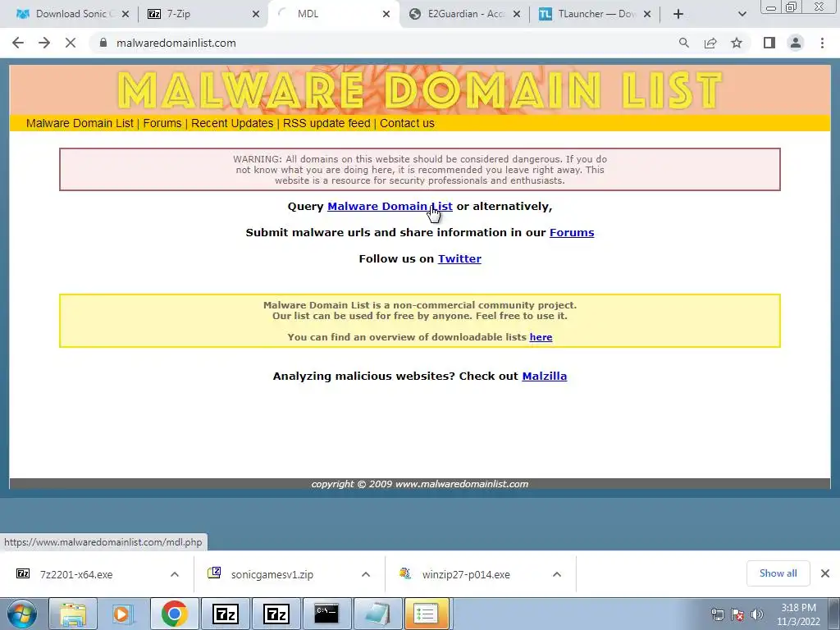Expand options for 7z2201-x64.exe download
Image resolution: width=840 pixels, height=630 pixels.
pos(175,574)
